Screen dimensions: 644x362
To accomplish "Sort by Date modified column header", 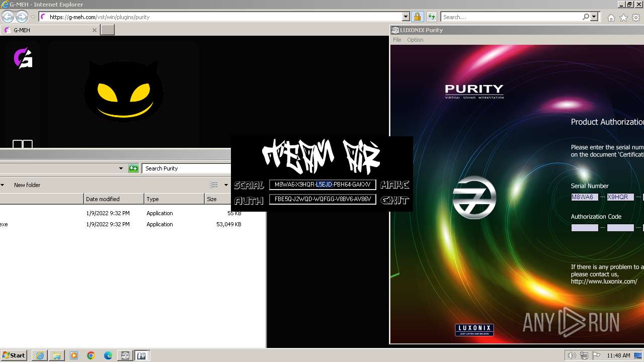I will (x=114, y=199).
